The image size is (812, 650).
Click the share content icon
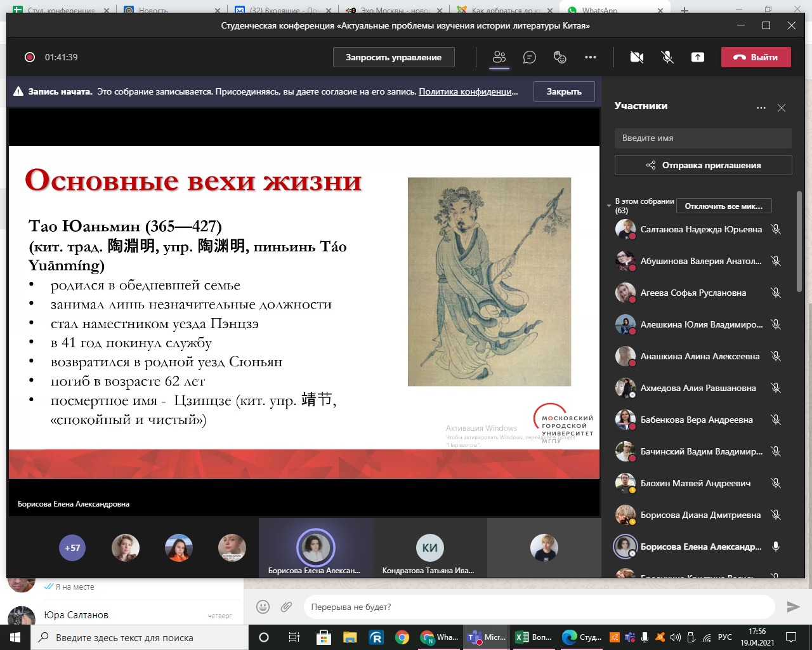pos(698,57)
